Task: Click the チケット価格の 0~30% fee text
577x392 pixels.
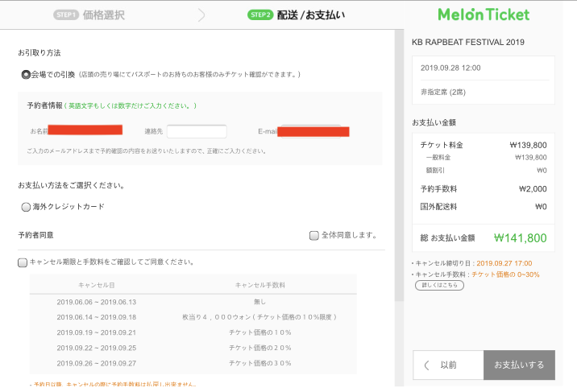Action: pyautogui.click(x=505, y=274)
